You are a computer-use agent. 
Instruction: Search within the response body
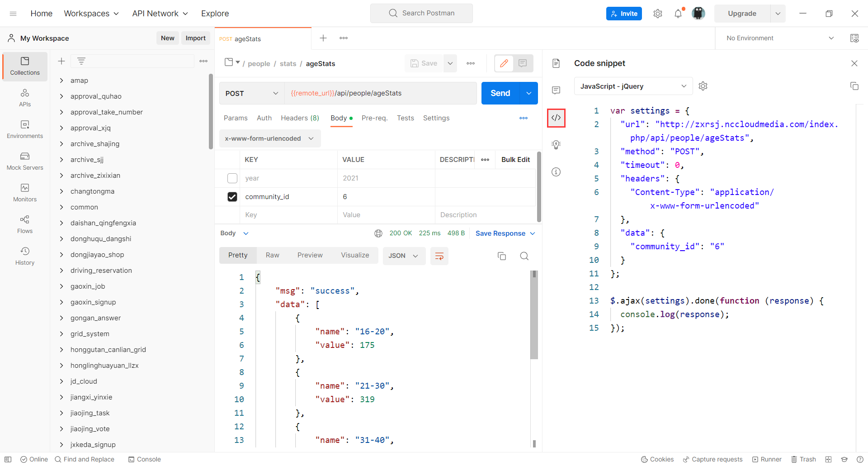524,256
